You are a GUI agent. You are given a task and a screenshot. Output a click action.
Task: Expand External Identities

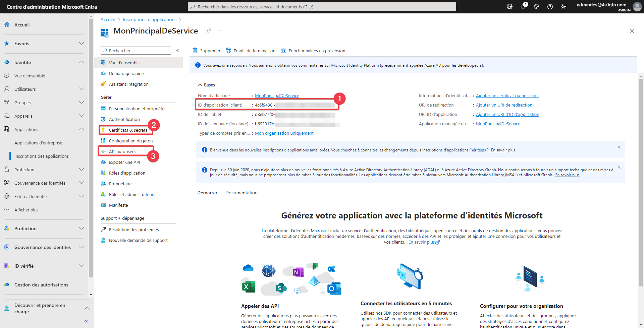pos(81,196)
